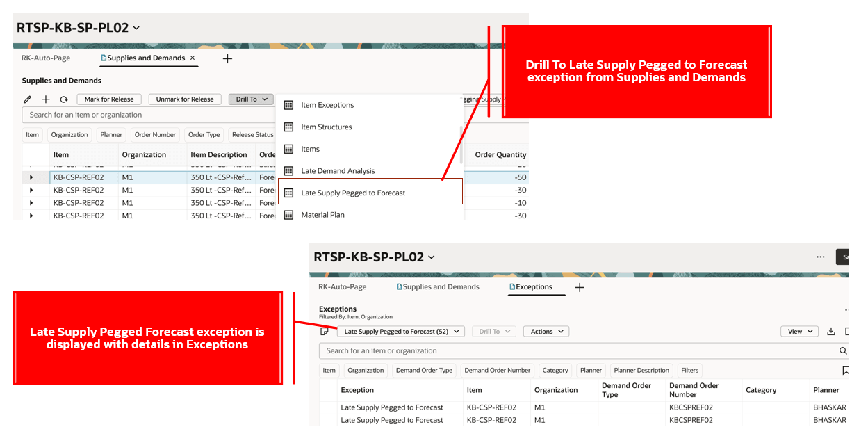The height and width of the screenshot is (436, 868).
Task: Click the add plus icon beside the pencil
Action: [46, 99]
